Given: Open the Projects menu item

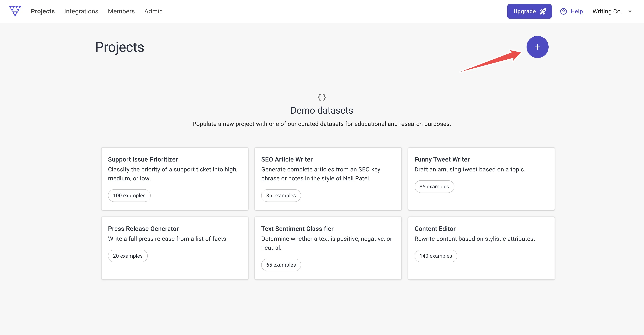Looking at the screenshot, I should click(x=43, y=12).
